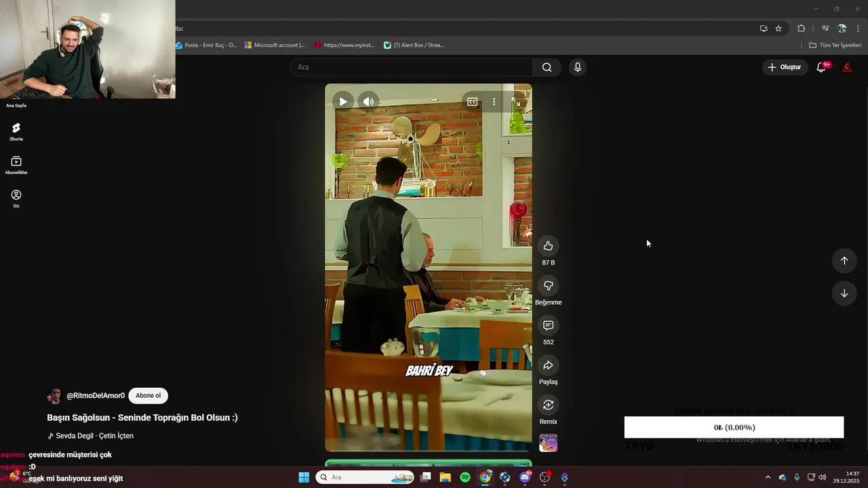Click the title Başın Sağolsun - Seninde Toprağın Bol Olsun
The width and height of the screenshot is (868, 488).
(x=142, y=418)
